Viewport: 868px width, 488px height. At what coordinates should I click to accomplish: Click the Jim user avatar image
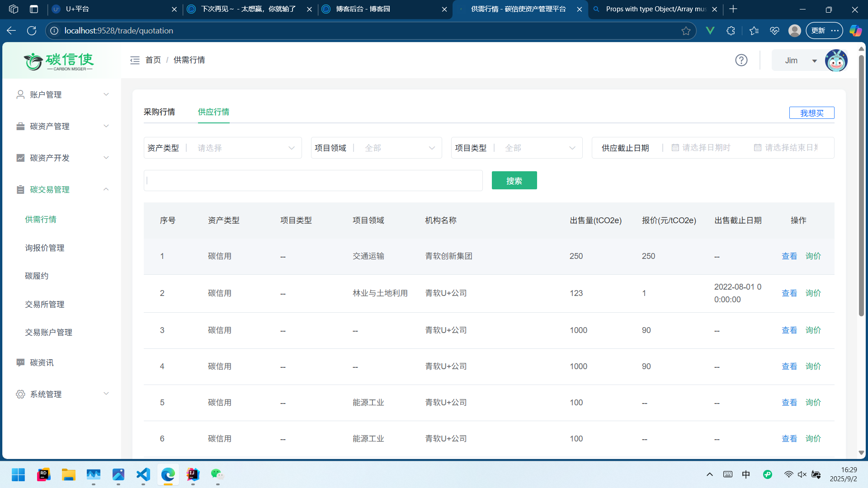pos(836,61)
